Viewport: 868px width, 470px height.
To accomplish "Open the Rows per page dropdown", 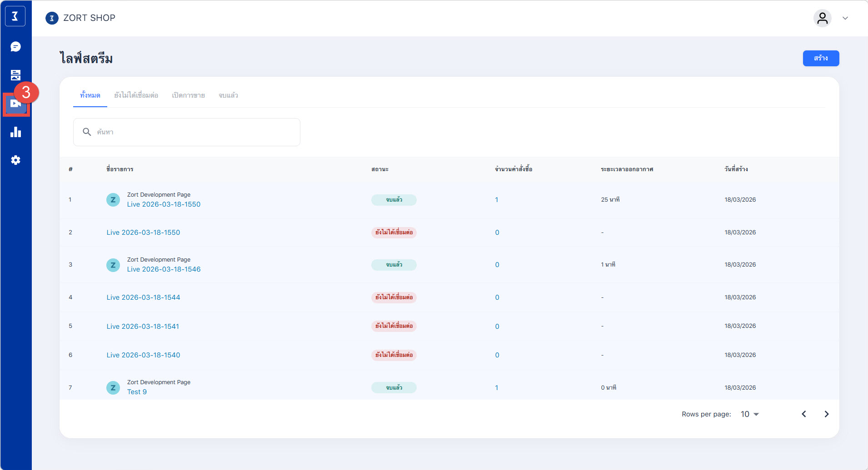I will point(750,414).
